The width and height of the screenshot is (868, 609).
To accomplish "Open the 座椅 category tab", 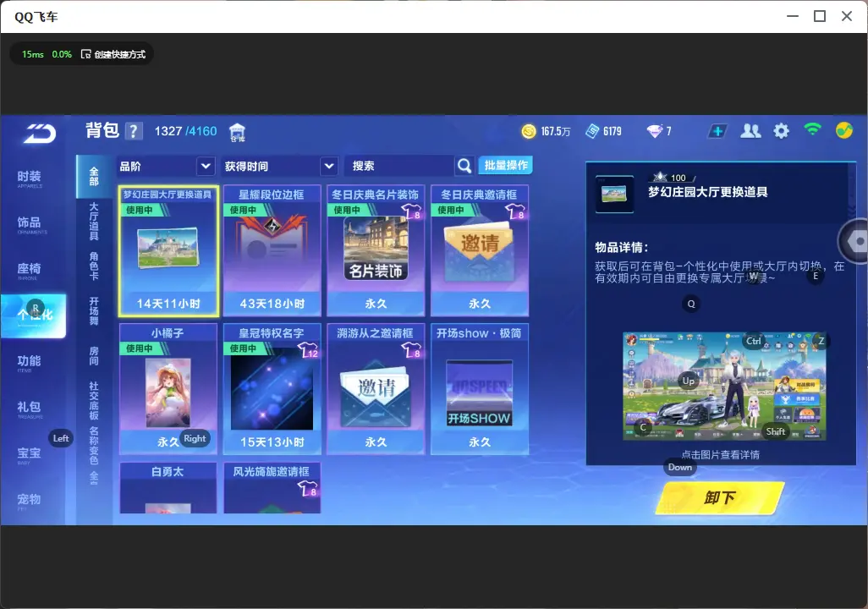I will 30,270.
